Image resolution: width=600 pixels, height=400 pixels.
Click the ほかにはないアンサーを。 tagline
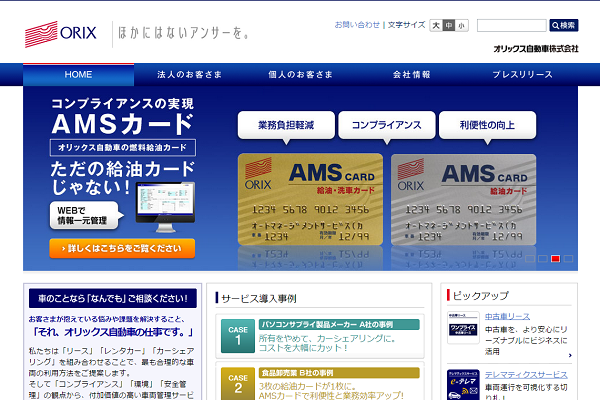pyautogui.click(x=184, y=33)
